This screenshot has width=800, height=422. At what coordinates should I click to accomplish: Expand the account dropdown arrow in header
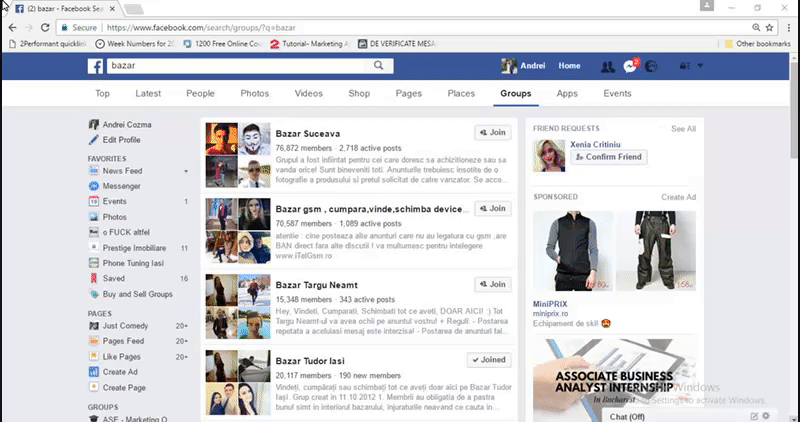click(700, 66)
